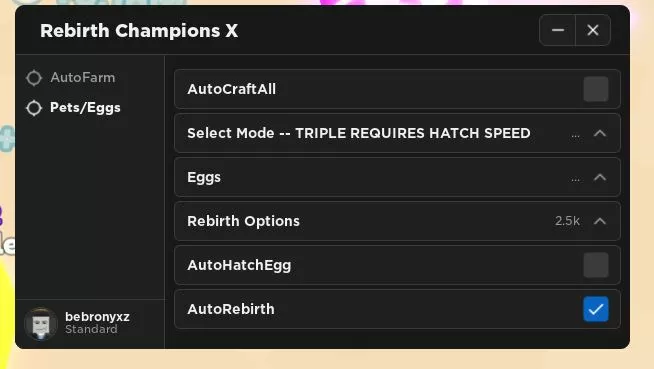Toggle the Eggs dropdown chevron

coord(600,178)
